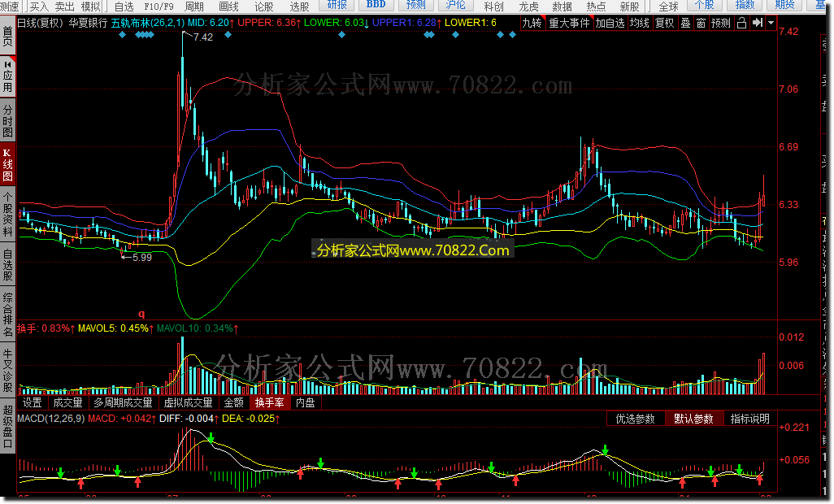The height and width of the screenshot is (504, 834).
Task: Click the lock icon in chart toolbar
Action: [x=741, y=23]
